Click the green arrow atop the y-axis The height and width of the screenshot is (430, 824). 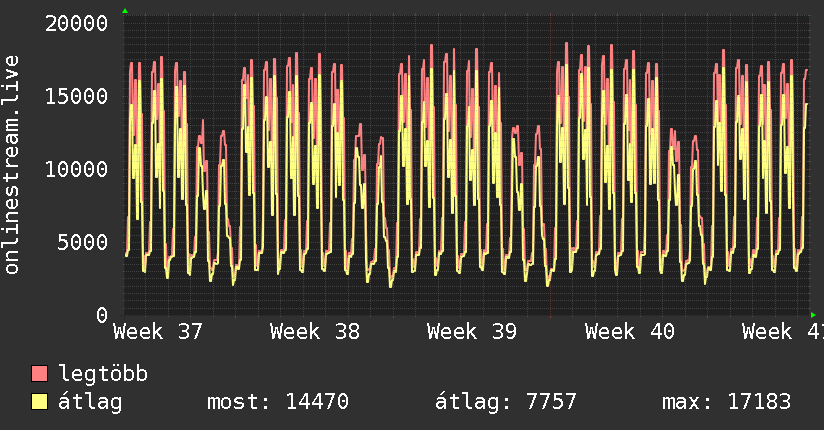[125, 11]
